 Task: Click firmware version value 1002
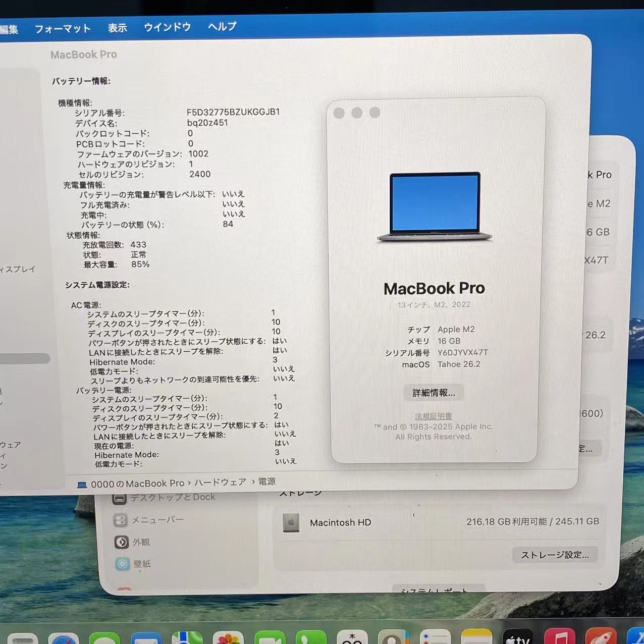point(198,154)
